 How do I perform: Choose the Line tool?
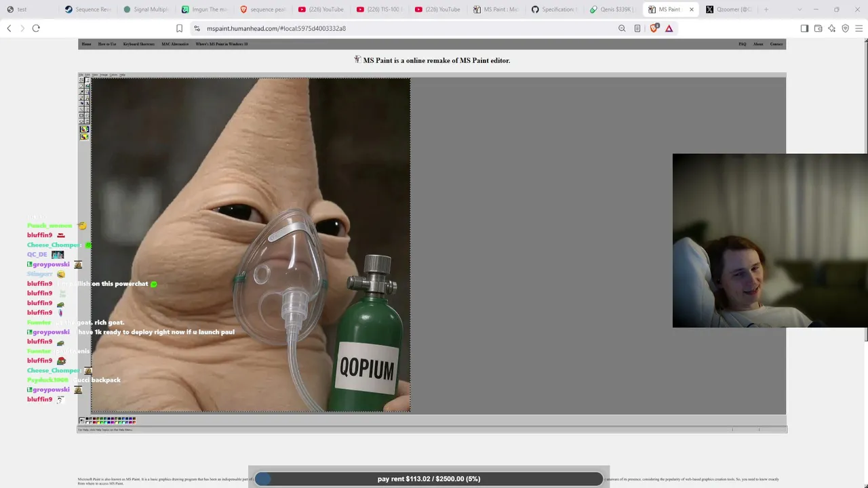81,108
